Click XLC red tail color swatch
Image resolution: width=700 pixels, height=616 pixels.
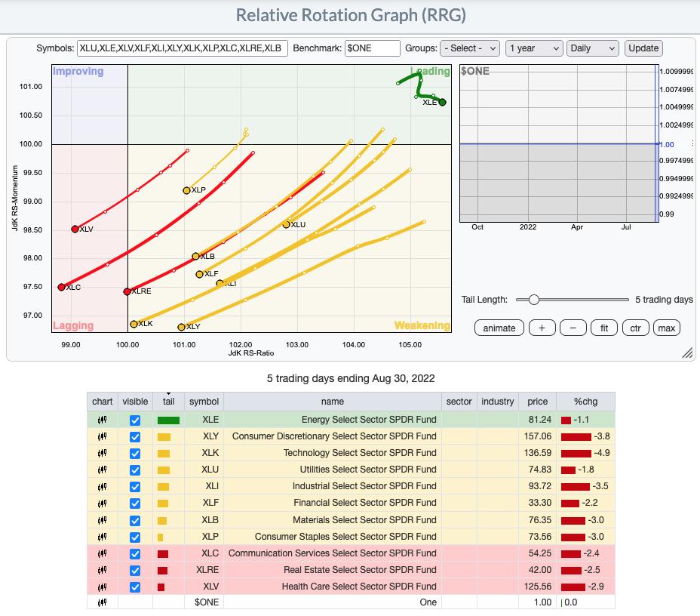[163, 554]
